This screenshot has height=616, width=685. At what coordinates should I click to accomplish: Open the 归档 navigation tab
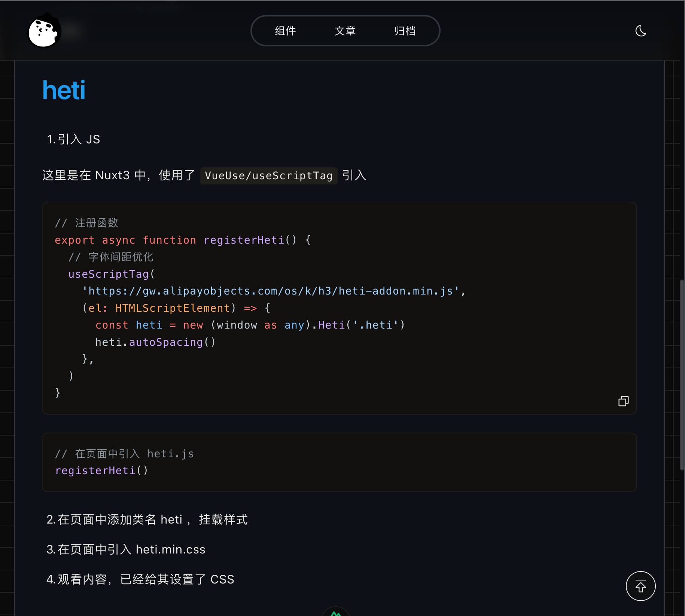(x=405, y=31)
